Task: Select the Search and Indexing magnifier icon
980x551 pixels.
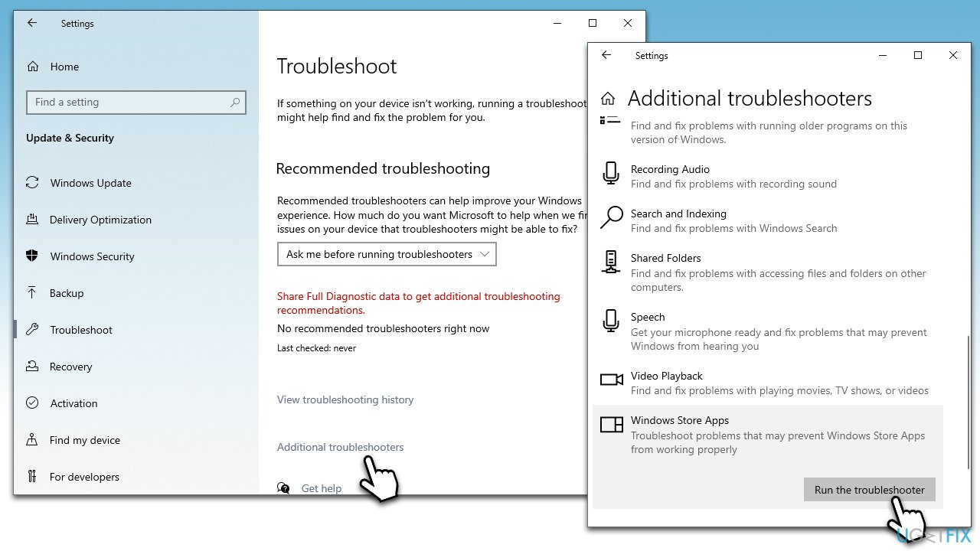Action: tap(610, 218)
